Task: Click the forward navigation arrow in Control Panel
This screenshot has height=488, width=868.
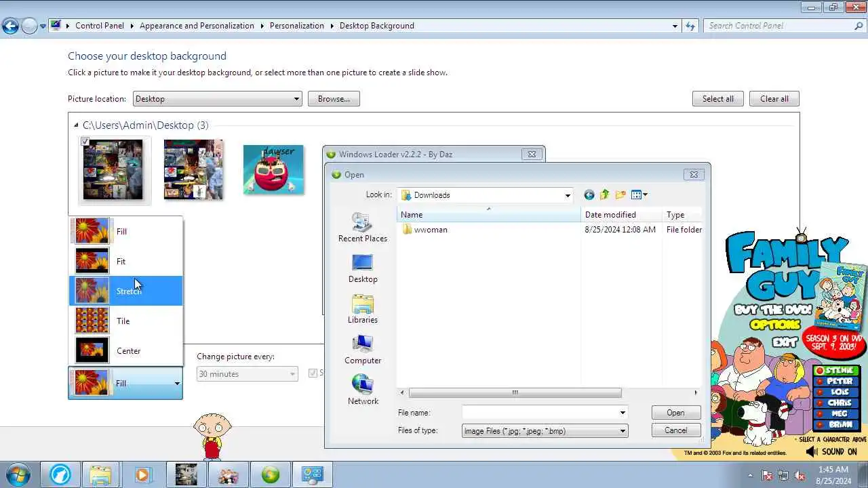Action: pyautogui.click(x=29, y=26)
